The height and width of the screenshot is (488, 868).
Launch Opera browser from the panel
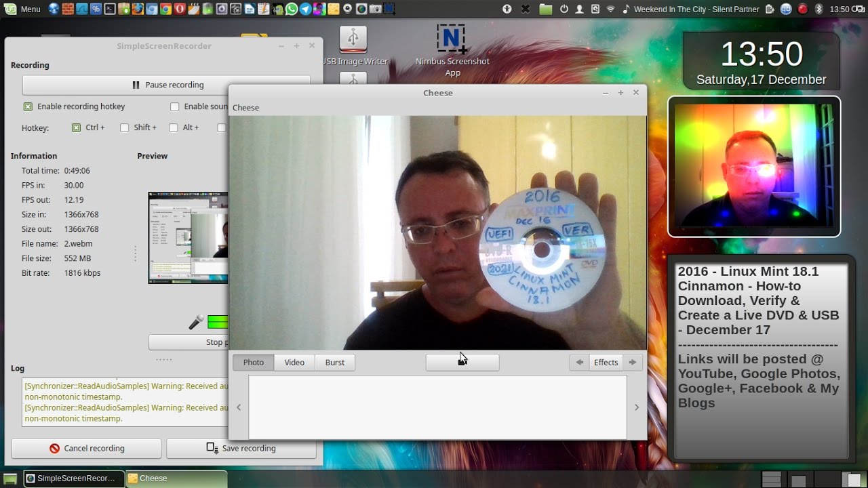tap(180, 9)
